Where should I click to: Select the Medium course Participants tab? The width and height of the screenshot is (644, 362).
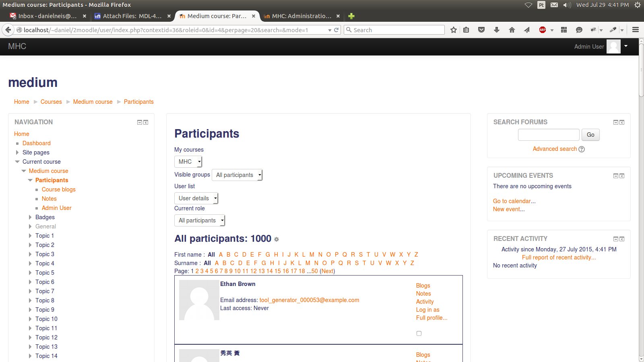217,16
